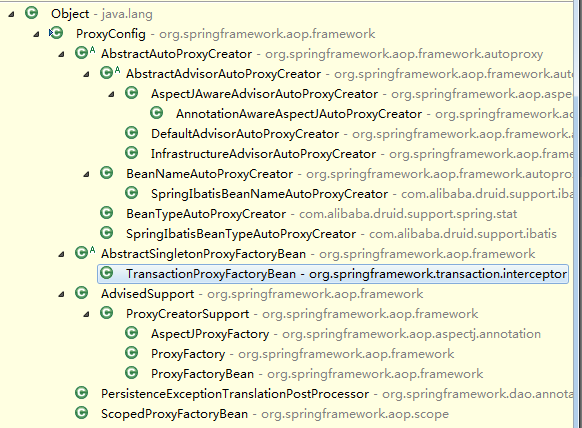Image resolution: width=582 pixels, height=428 pixels.
Task: Click the class icon beside AspectJAwareAdvisorAutoProxyCreator
Action: (131, 93)
